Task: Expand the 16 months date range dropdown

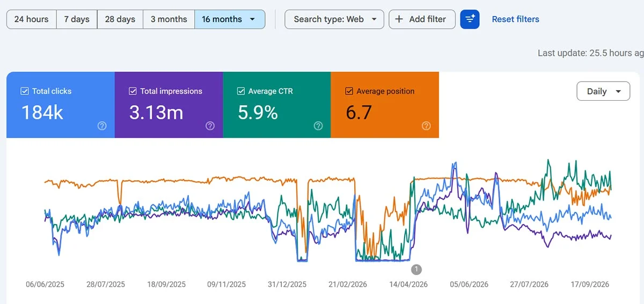Action: pos(230,19)
